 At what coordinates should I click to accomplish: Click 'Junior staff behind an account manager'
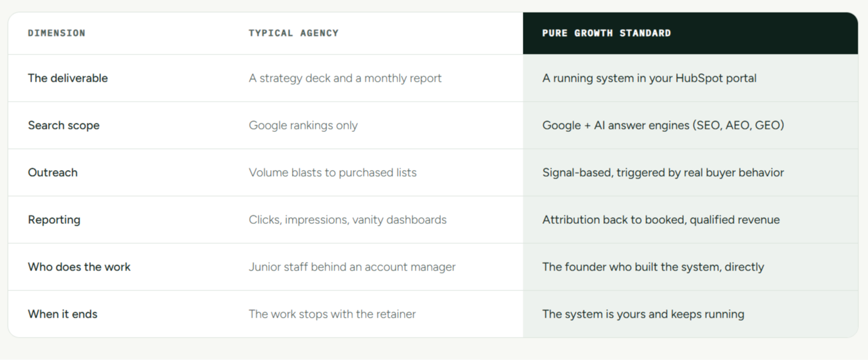click(352, 267)
